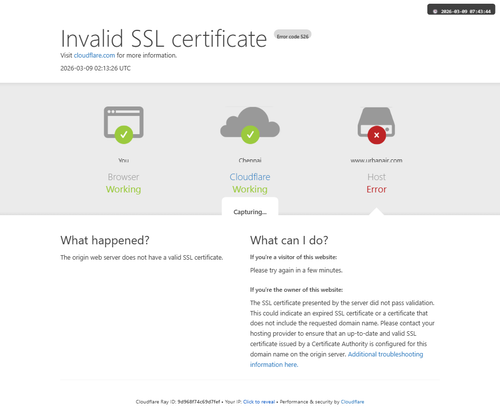Open the Cloudflare link in the footer
The height and width of the screenshot is (418, 500).
coord(352,402)
